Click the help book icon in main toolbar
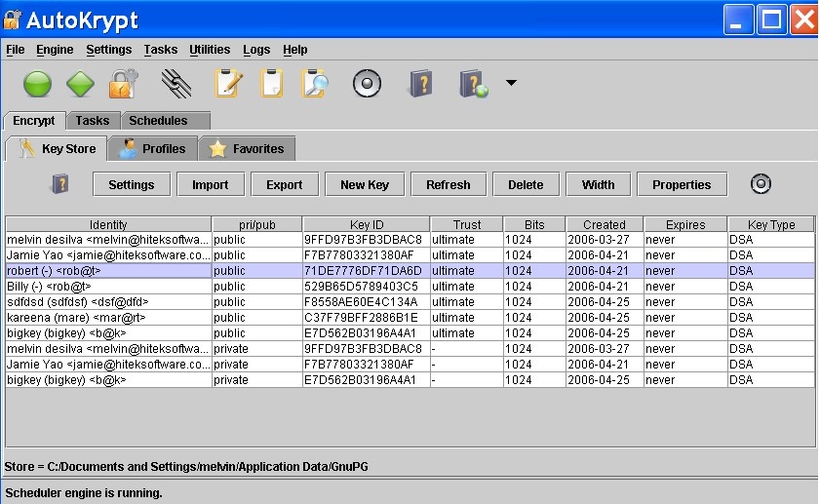 coord(419,84)
